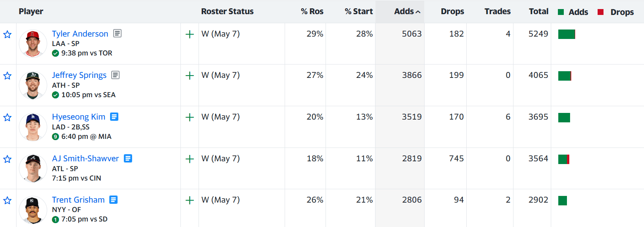Sort table by Drops column
Image resolution: width=644 pixels, height=227 pixels.
click(452, 11)
